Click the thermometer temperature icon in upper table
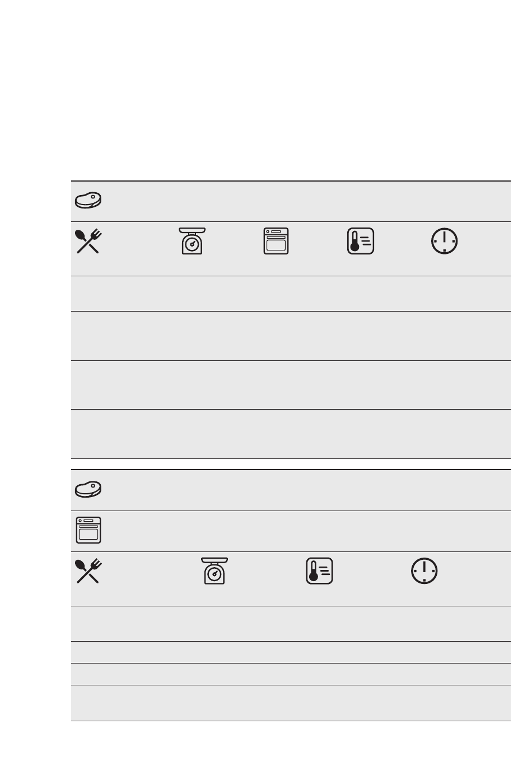The image size is (532, 770). point(361,242)
